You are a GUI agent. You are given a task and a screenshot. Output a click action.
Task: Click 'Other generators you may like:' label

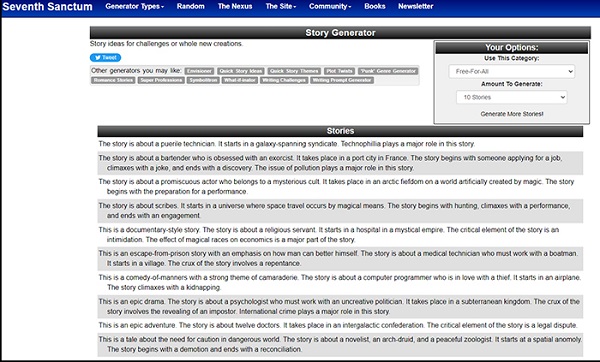[x=136, y=71]
